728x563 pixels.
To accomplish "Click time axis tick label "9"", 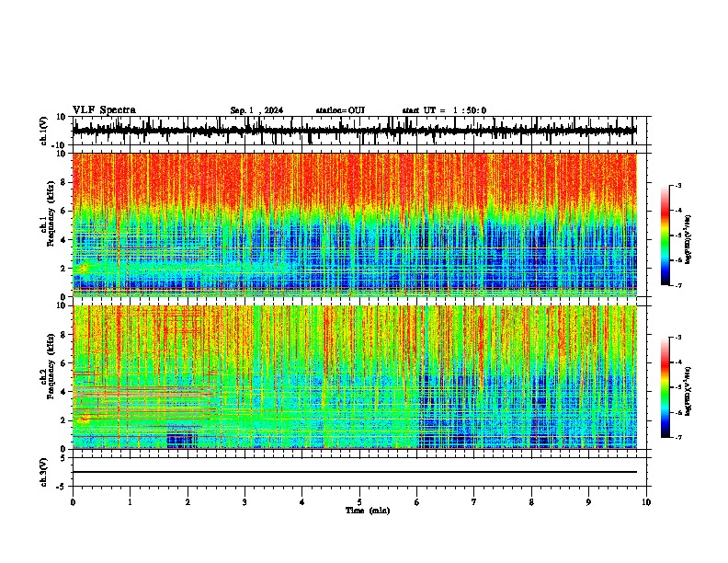I will (x=588, y=502).
